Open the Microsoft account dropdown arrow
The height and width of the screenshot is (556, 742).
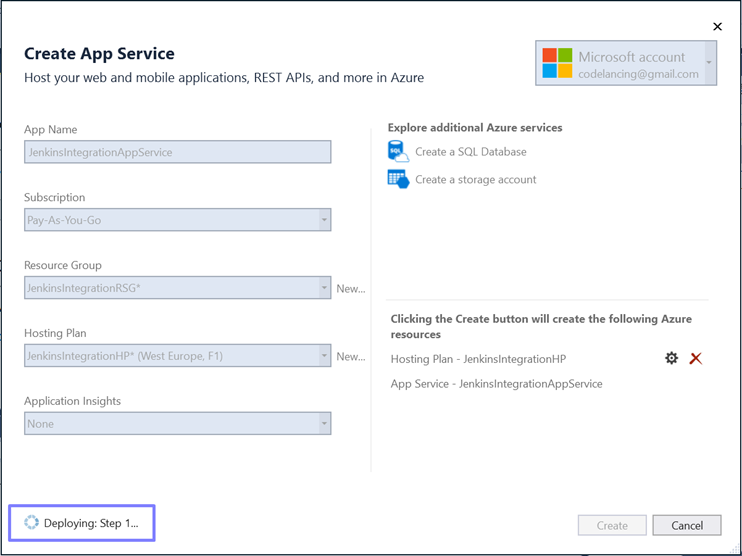tap(709, 63)
